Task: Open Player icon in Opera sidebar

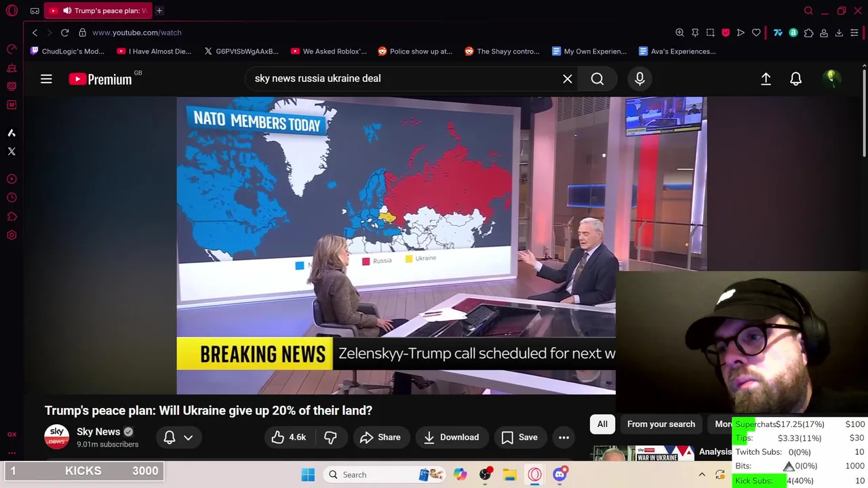Action: pos(12,179)
